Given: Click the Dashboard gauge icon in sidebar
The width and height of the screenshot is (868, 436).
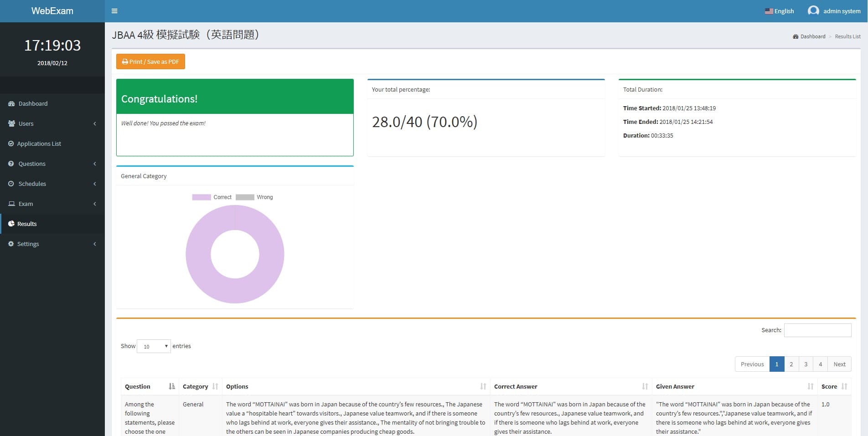Looking at the screenshot, I should point(11,103).
